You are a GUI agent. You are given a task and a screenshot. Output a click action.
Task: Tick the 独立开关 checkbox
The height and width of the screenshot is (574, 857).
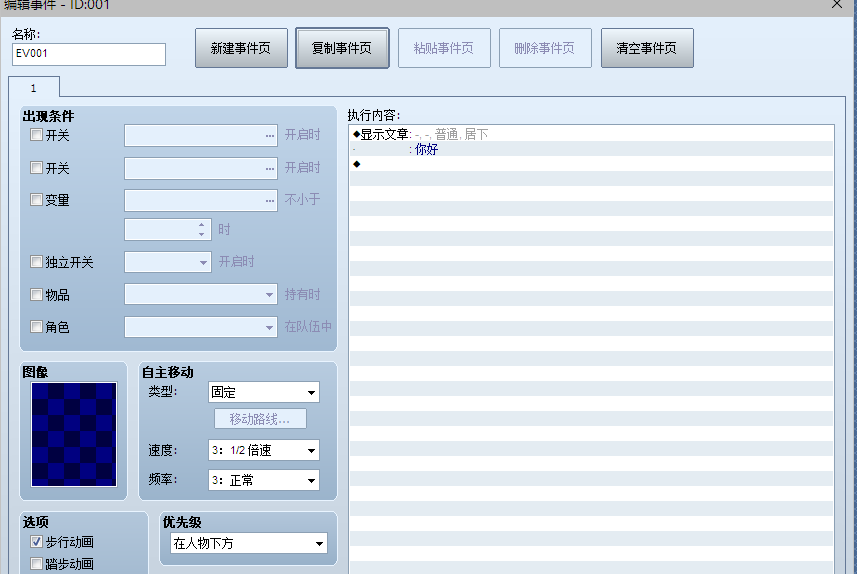pos(36,261)
